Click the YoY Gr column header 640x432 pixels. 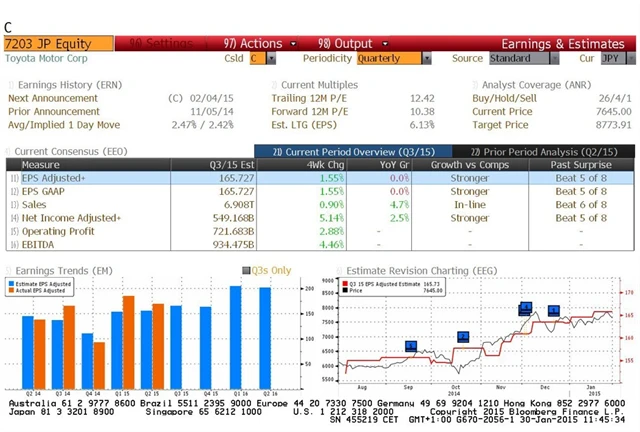pyautogui.click(x=379, y=165)
